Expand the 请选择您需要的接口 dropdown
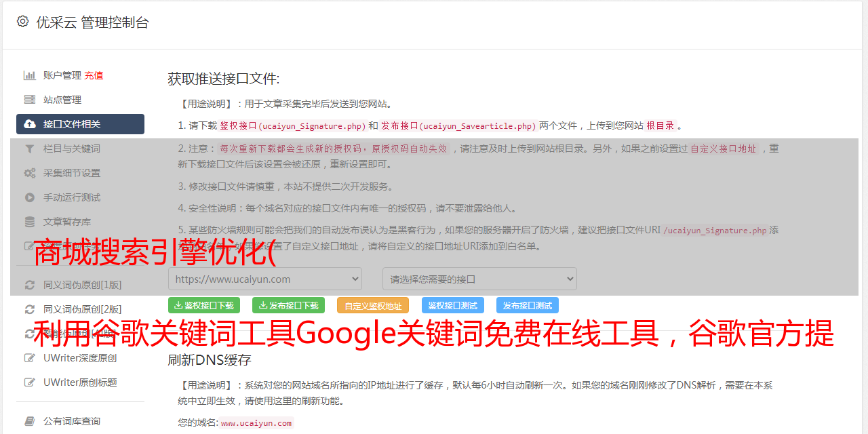The height and width of the screenshot is (434, 868). (x=479, y=279)
